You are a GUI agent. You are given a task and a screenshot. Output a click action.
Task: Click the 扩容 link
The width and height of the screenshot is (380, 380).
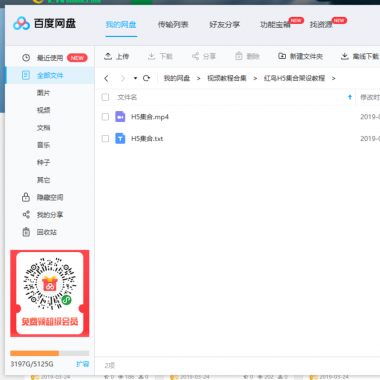click(83, 364)
